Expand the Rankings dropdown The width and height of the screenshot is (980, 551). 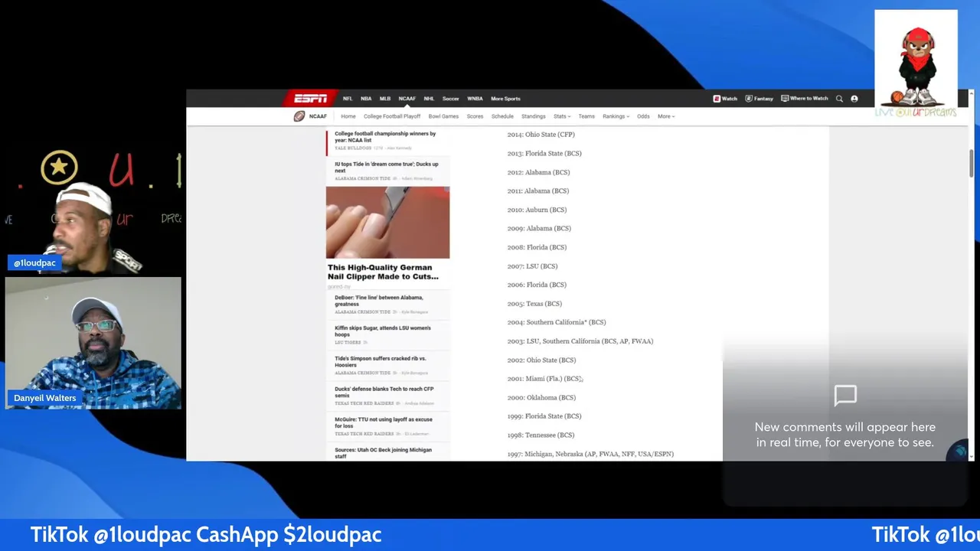pos(616,116)
